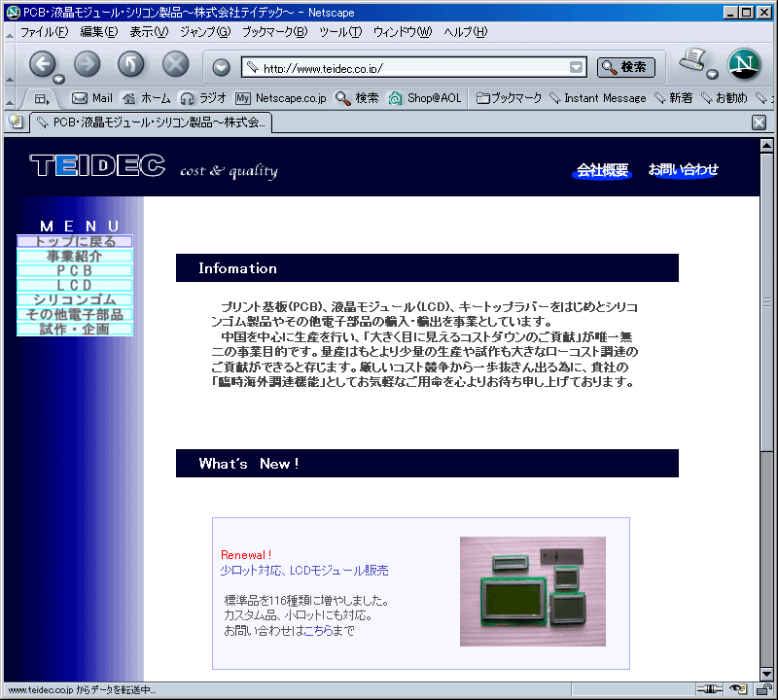The width and height of the screenshot is (778, 700).
Task: Click the Netscape N logo icon
Action: (744, 64)
